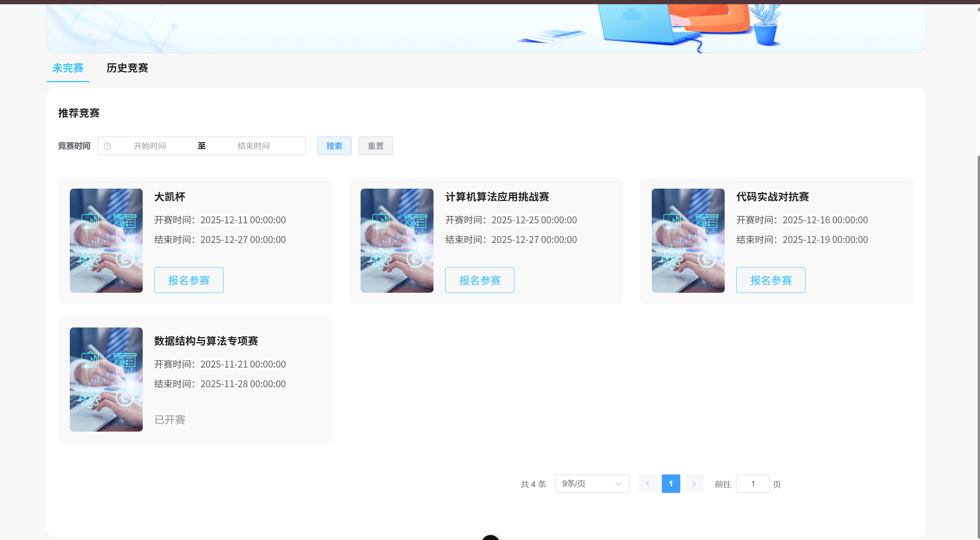Click the clock icon in the date range picker
Screen dimensions: 980x540
tap(108, 146)
